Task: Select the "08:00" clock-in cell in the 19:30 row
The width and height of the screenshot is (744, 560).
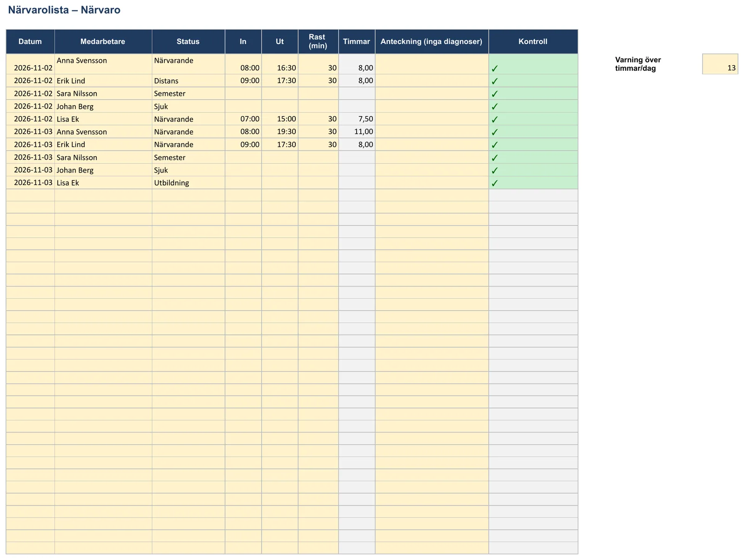Action: 243,132
